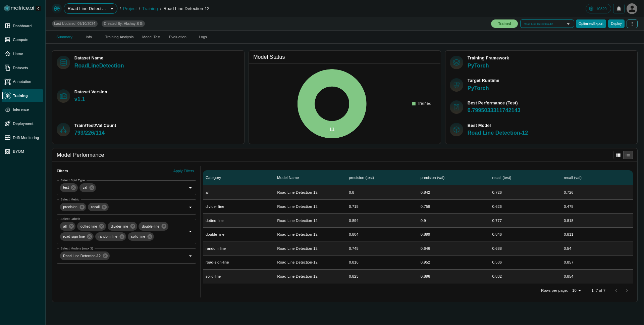Open the Dashboard sidebar icon

tap(8, 26)
